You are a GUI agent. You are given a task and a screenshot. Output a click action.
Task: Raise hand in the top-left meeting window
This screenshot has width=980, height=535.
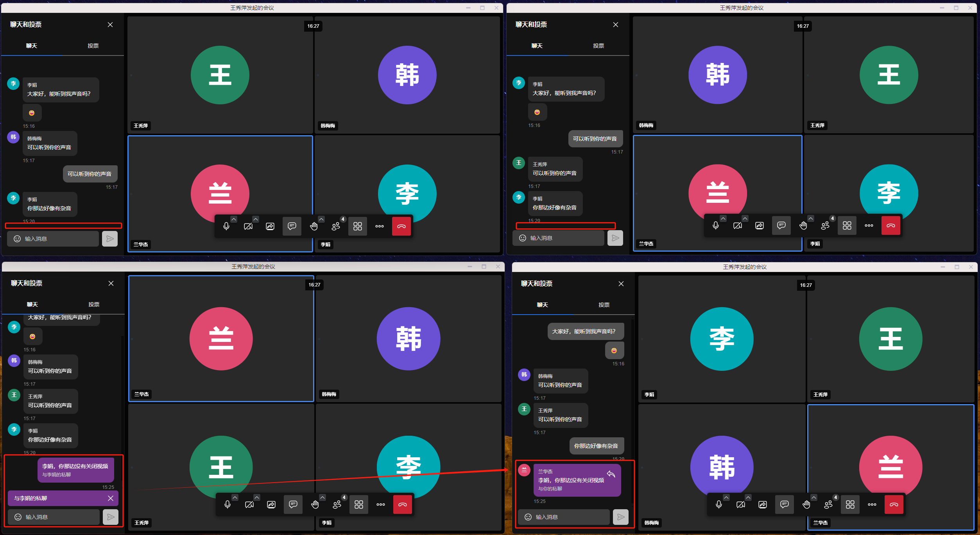(314, 226)
